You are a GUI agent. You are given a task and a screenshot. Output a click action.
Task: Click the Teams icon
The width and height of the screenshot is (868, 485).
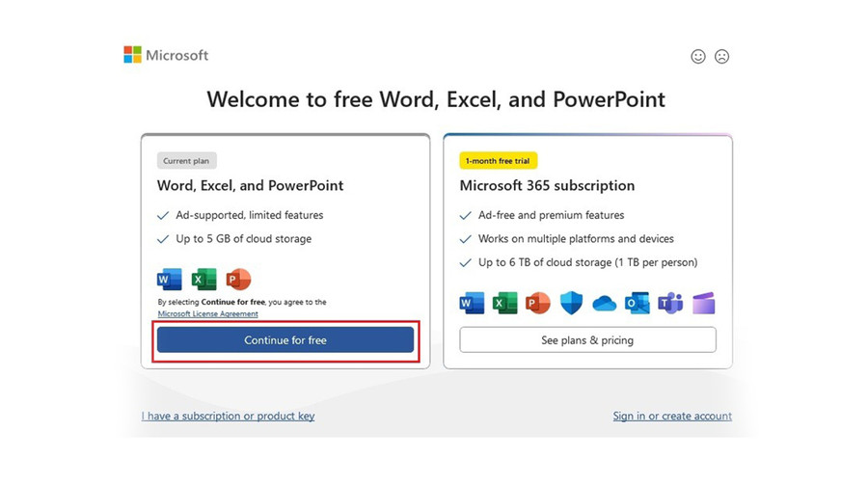pyautogui.click(x=670, y=303)
